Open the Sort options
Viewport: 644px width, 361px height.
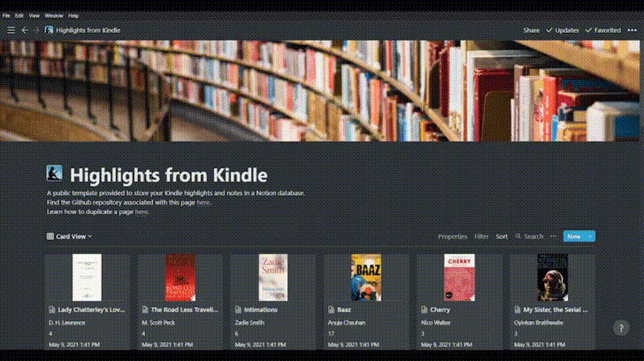point(502,236)
